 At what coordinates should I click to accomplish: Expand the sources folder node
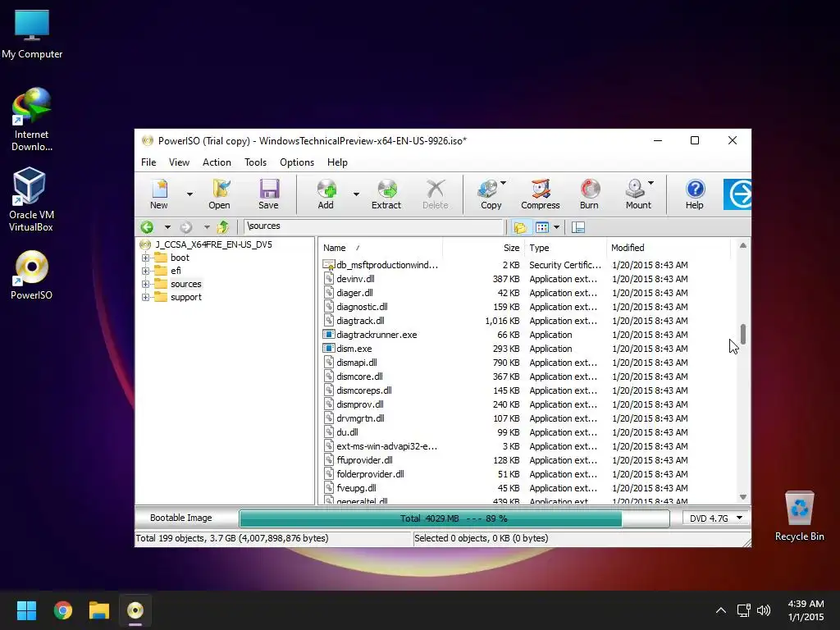click(x=145, y=284)
